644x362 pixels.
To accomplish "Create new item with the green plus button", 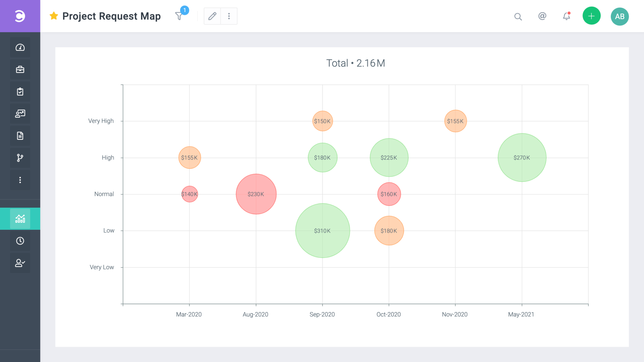I will coord(592,16).
